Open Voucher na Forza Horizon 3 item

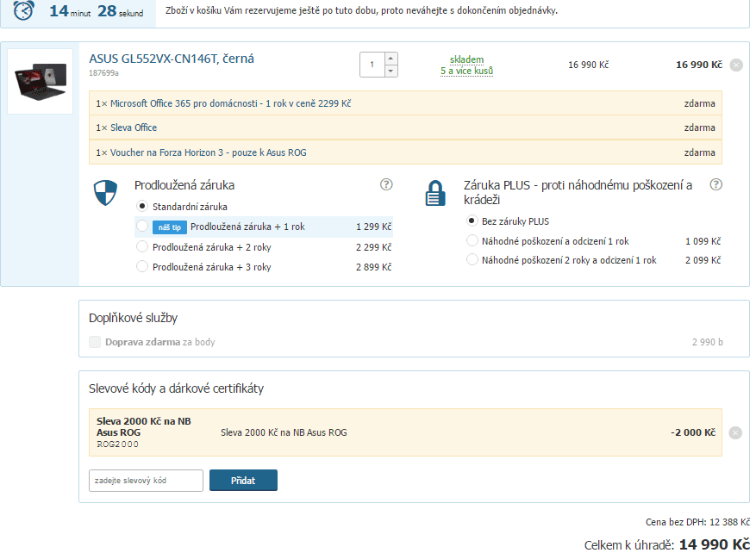(x=209, y=152)
